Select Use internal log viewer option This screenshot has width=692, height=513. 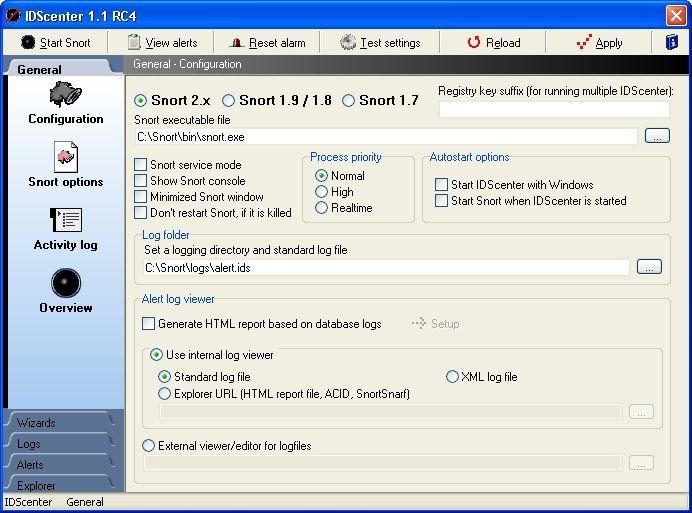click(156, 355)
